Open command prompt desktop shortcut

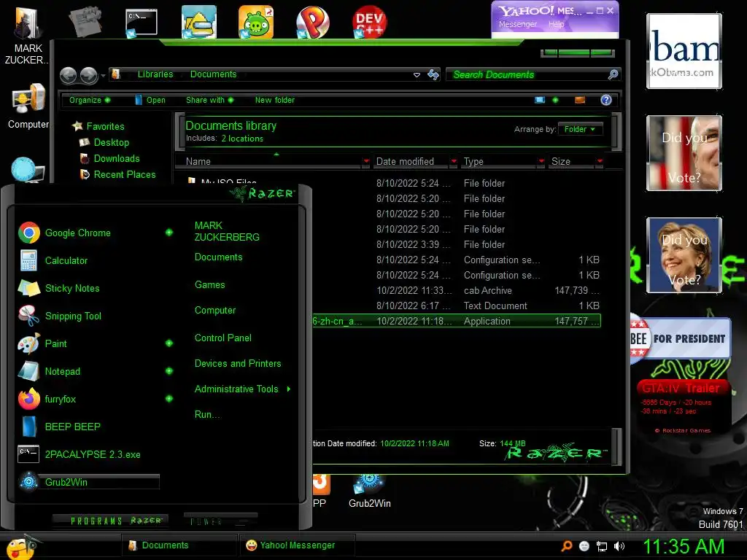tap(141, 23)
